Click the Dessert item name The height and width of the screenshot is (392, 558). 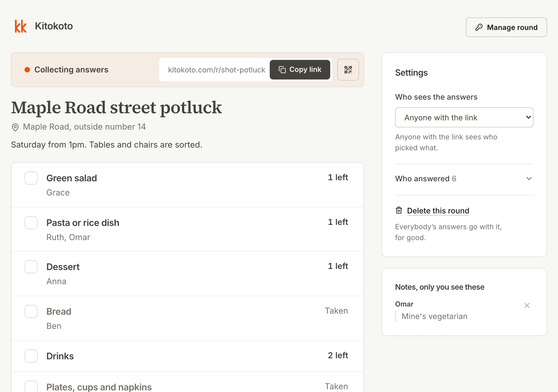(63, 267)
